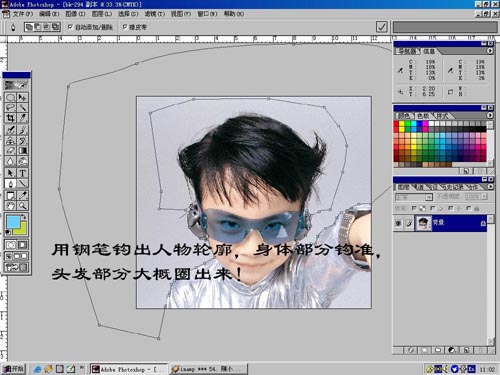Viewport: 500px width, 375px height.
Task: Click the light blue foreground color swatch
Action: pyautogui.click(x=13, y=222)
